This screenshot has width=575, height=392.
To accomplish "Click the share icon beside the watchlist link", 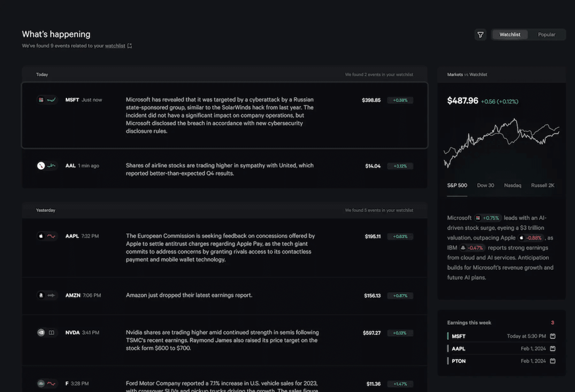I will tap(129, 46).
